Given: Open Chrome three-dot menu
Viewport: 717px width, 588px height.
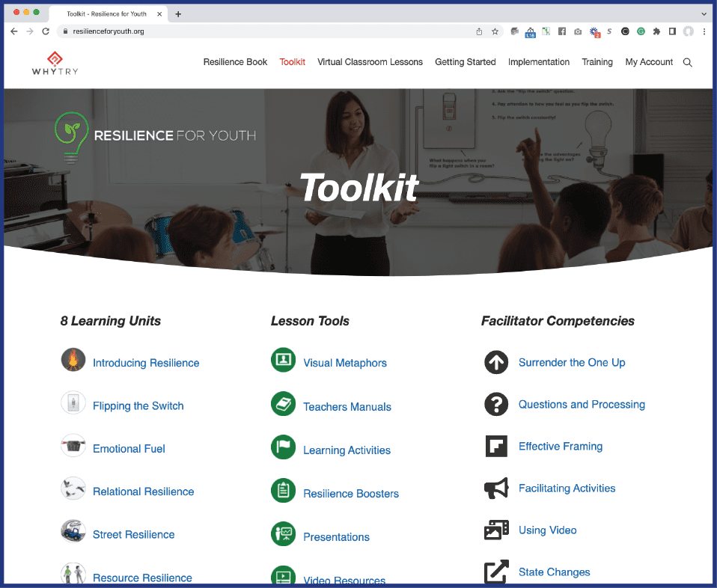Looking at the screenshot, I should tap(705, 31).
